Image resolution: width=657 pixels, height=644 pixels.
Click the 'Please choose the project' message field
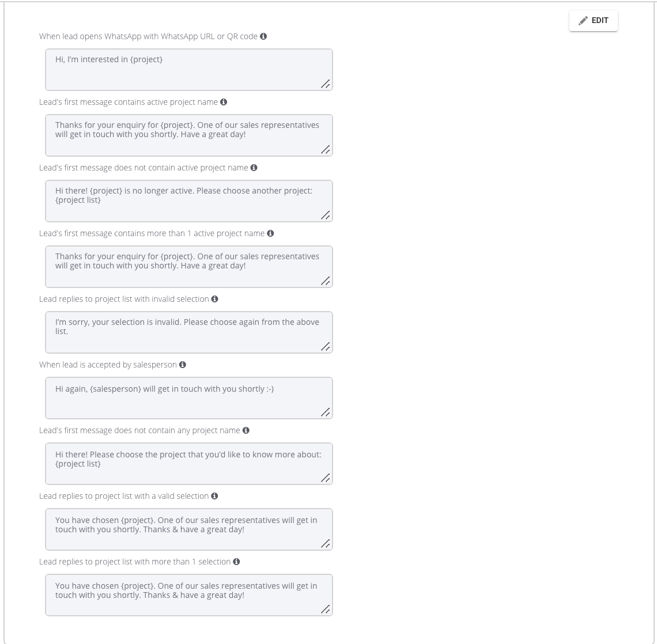pyautogui.click(x=188, y=464)
